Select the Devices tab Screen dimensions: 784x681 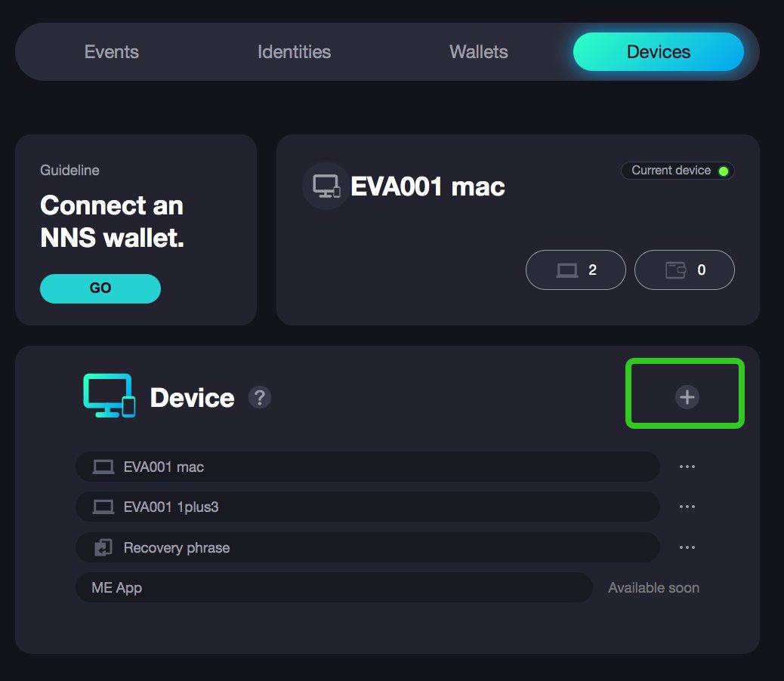coord(659,52)
